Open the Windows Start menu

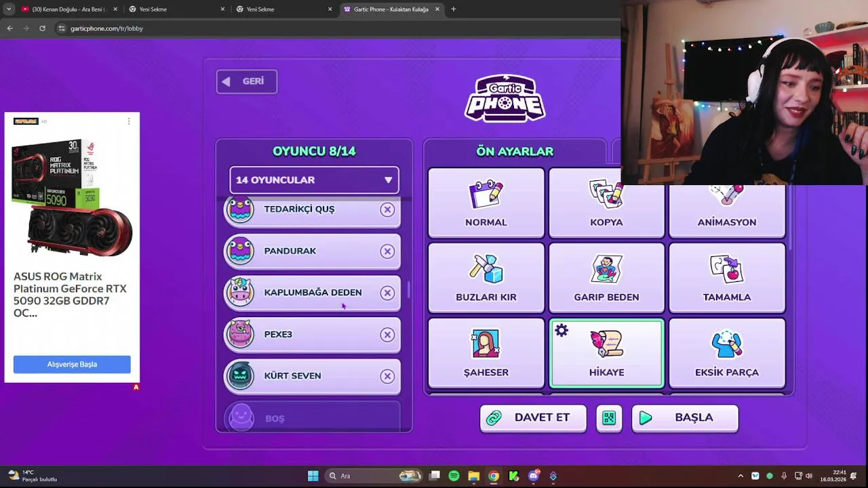click(x=313, y=476)
